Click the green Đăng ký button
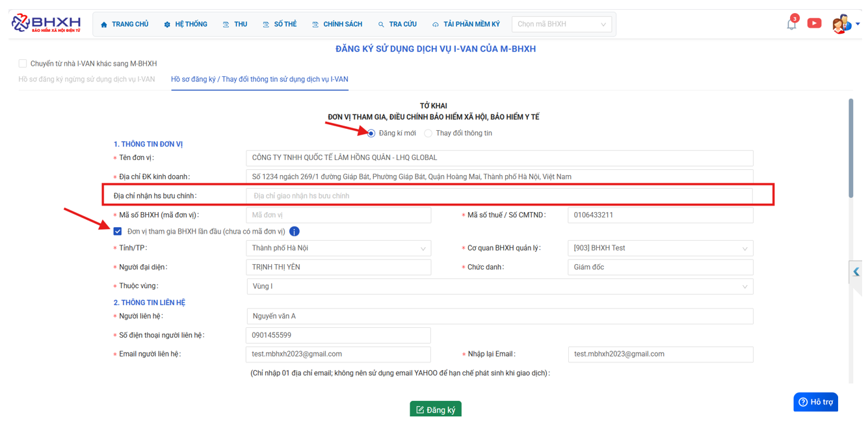This screenshot has height=434, width=868. [x=435, y=409]
